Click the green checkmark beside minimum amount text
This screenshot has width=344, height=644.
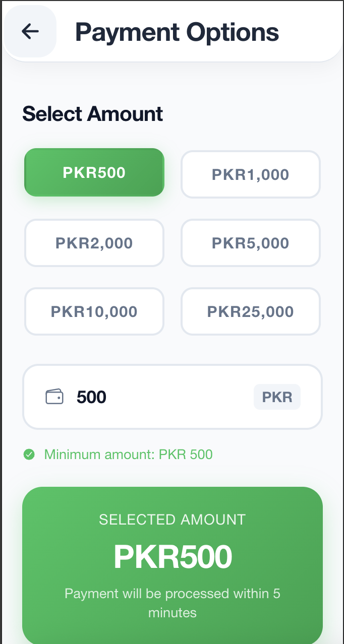pos(29,454)
